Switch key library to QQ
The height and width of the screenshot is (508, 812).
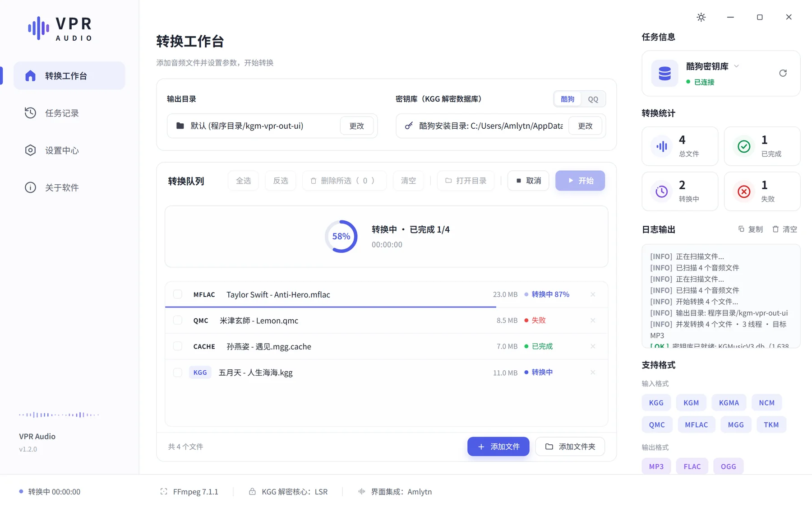point(593,99)
